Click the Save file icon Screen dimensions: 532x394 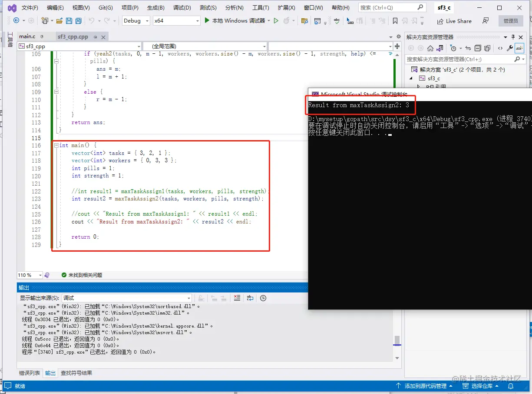[69, 20]
